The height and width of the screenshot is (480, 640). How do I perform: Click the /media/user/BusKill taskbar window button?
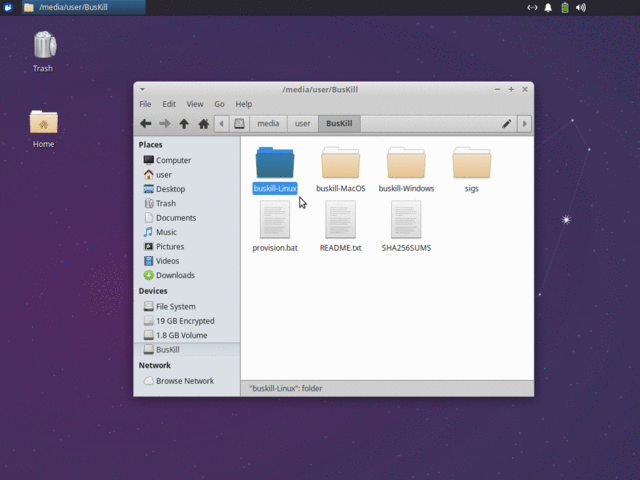click(84, 7)
